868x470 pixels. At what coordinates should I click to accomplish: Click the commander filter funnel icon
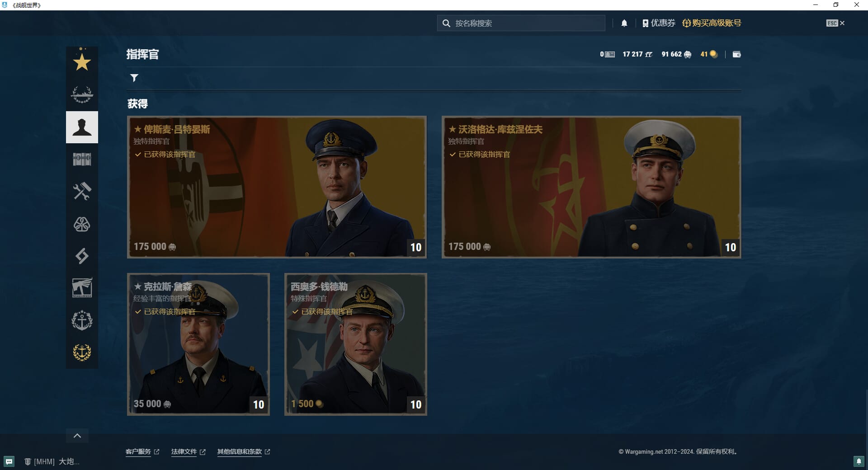(x=134, y=78)
